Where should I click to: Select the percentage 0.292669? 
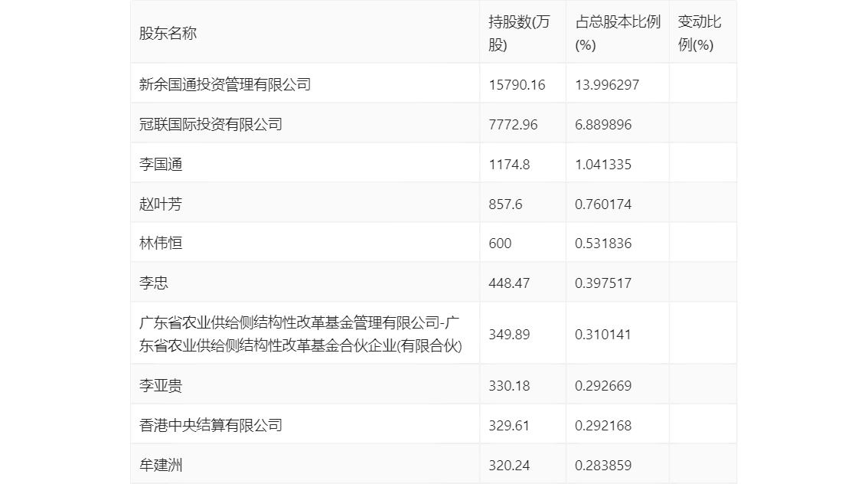coord(603,385)
